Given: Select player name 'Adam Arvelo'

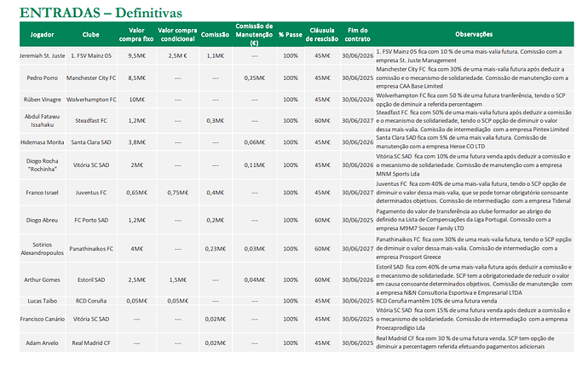Looking at the screenshot, I should [42, 343].
